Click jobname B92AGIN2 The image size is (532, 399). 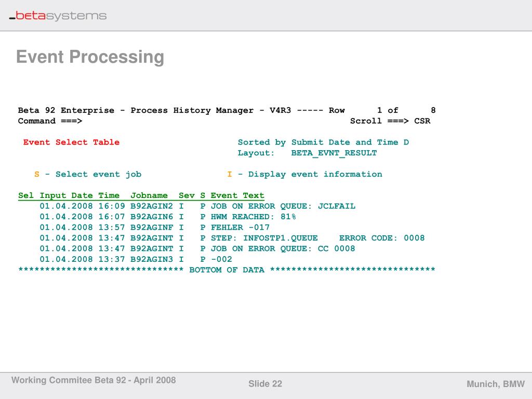(152, 206)
